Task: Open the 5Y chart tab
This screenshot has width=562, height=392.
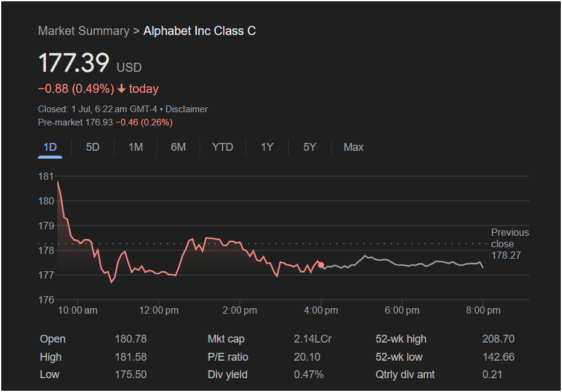Action: pyautogui.click(x=310, y=147)
